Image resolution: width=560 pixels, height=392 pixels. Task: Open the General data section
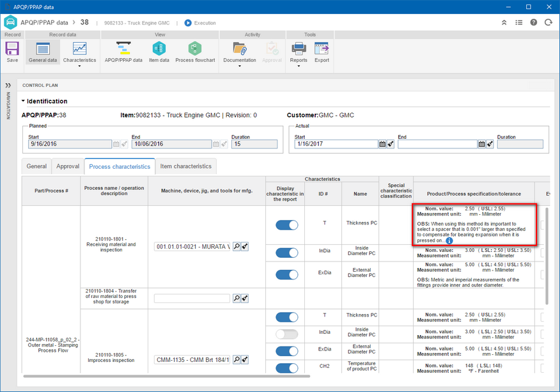[x=43, y=52]
